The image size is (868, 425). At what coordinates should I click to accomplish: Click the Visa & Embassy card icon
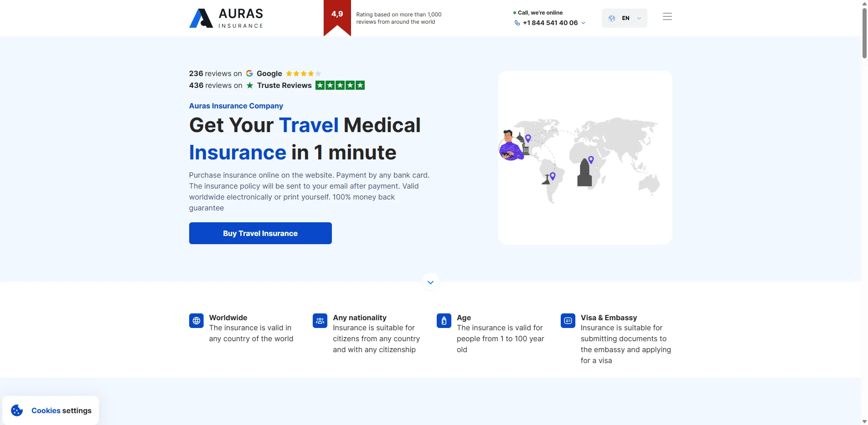(x=567, y=321)
